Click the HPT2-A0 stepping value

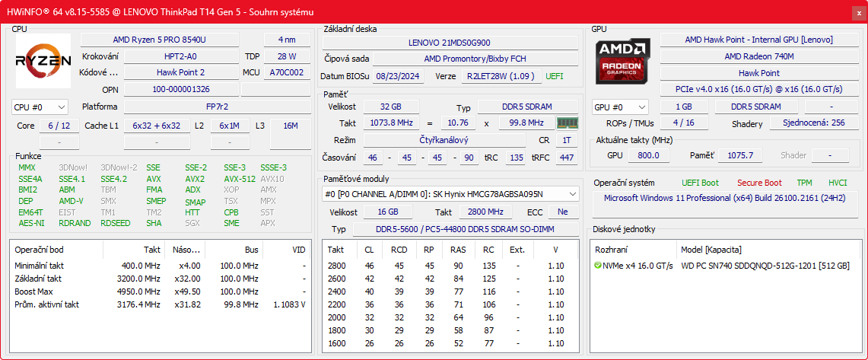point(180,56)
